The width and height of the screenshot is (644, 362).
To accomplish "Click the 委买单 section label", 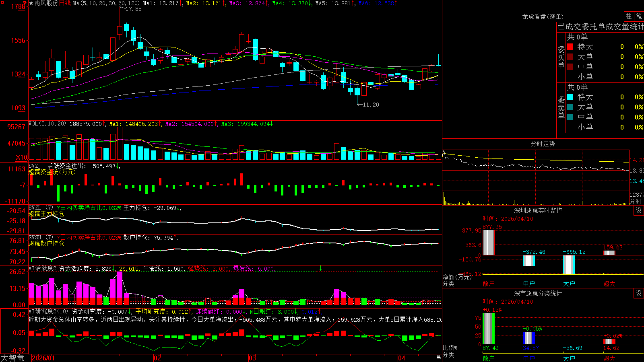I will tap(561, 57).
